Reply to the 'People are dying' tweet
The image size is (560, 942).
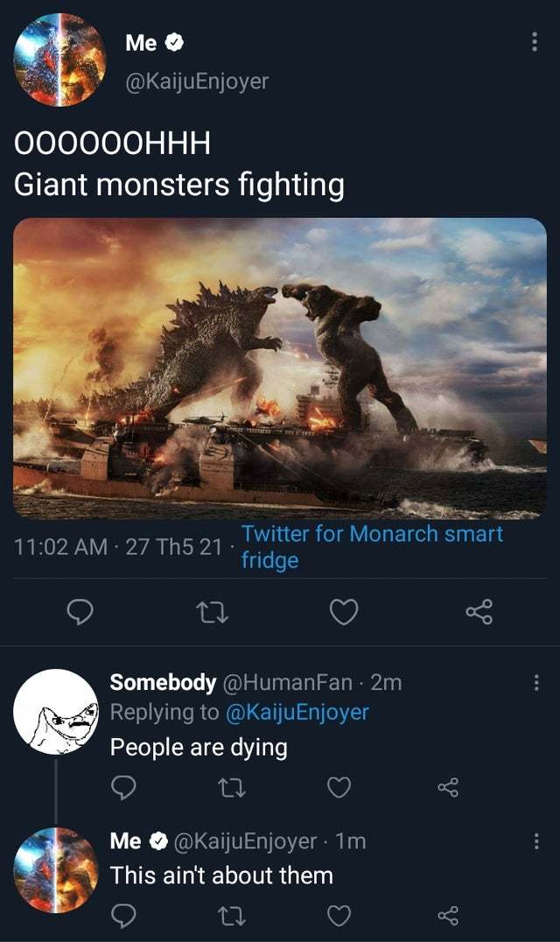pos(123,788)
